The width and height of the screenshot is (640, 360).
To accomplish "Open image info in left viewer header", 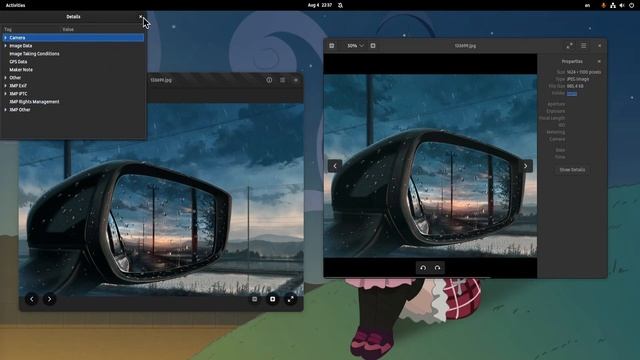I will point(269,80).
